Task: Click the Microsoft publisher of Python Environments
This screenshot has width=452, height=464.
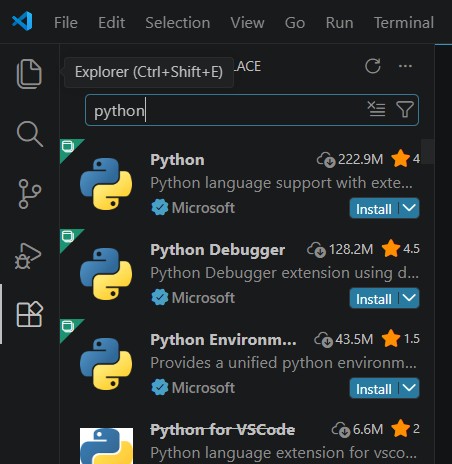Action: pyautogui.click(x=203, y=388)
